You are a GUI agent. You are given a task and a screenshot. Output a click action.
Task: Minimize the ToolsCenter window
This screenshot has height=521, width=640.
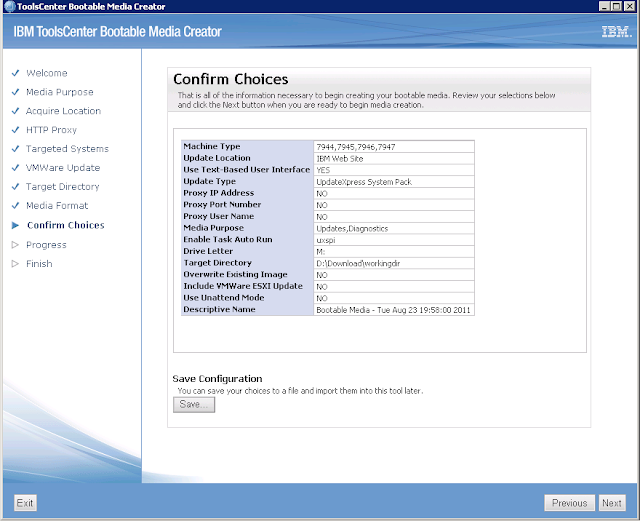tap(604, 6)
